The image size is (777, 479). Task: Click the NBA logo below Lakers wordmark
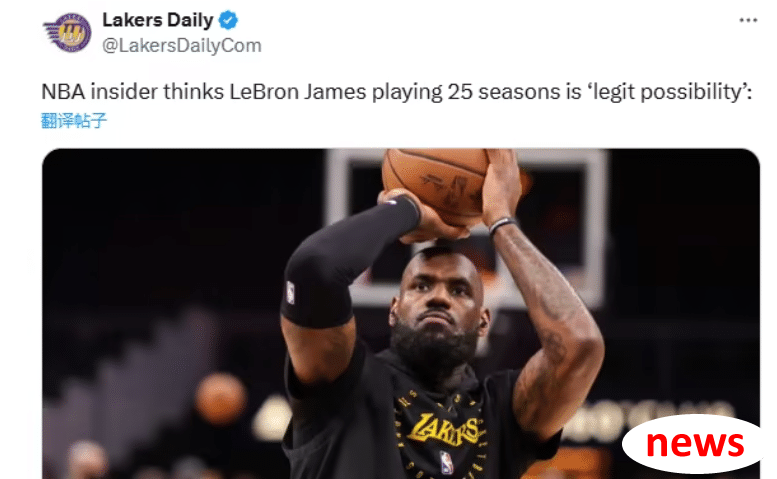[446, 463]
